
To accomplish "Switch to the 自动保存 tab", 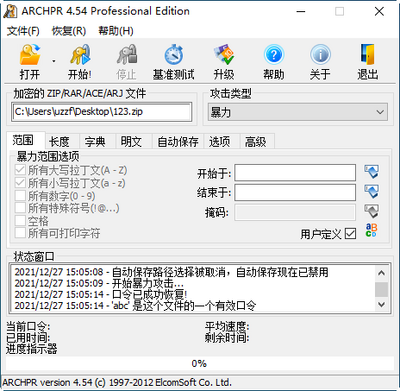I will 178,142.
